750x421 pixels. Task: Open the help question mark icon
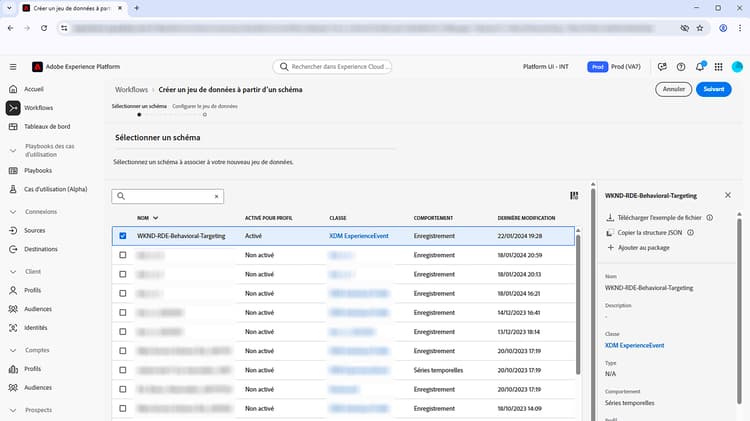(x=681, y=66)
